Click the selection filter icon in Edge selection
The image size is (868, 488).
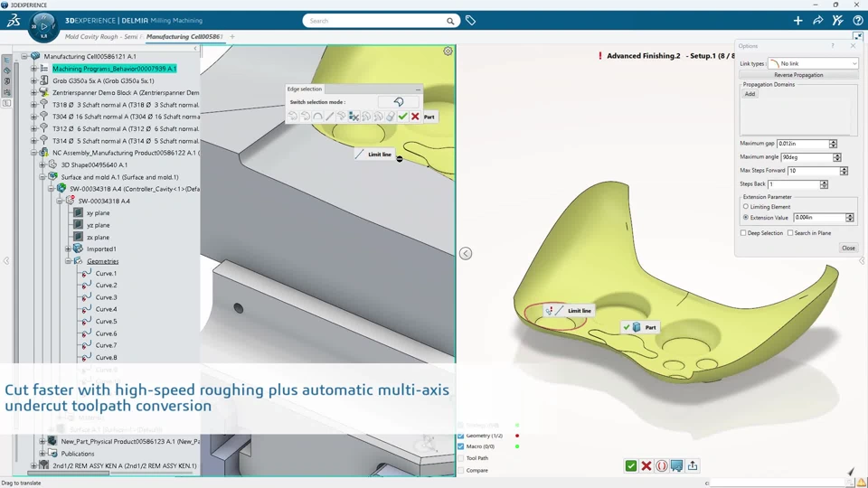(354, 117)
